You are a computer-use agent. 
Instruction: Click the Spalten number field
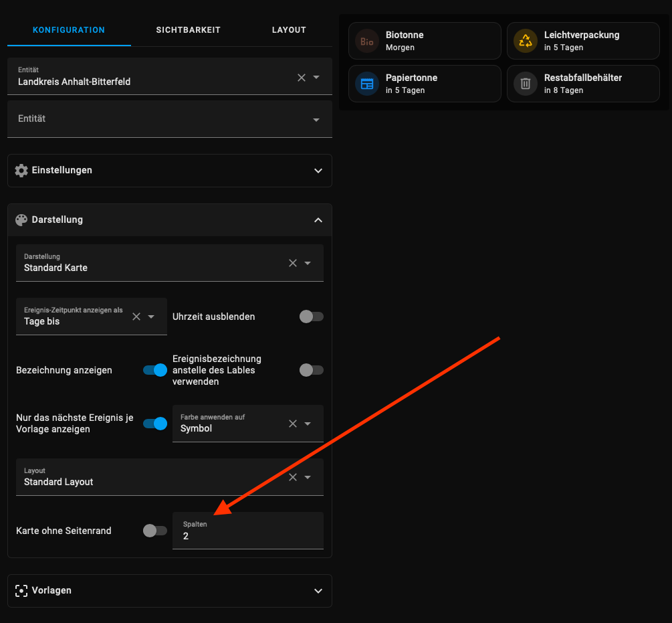point(247,536)
